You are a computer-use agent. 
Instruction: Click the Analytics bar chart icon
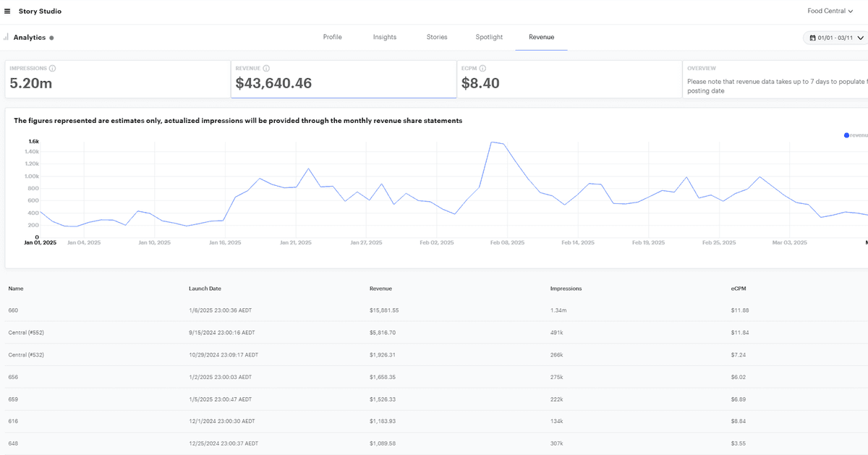6,37
